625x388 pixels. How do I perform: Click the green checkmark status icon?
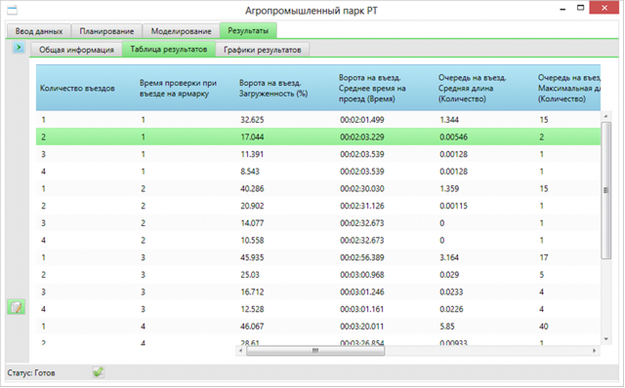point(98,372)
